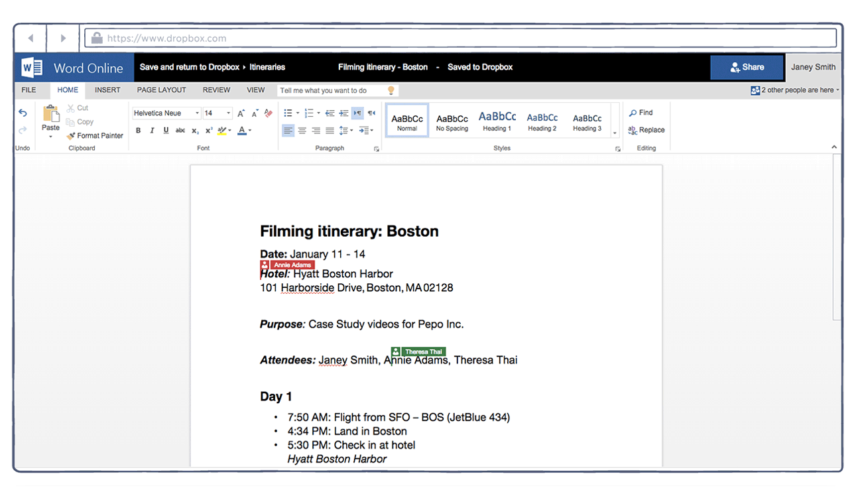Click the blue Share button
862x504 pixels.
747,67
